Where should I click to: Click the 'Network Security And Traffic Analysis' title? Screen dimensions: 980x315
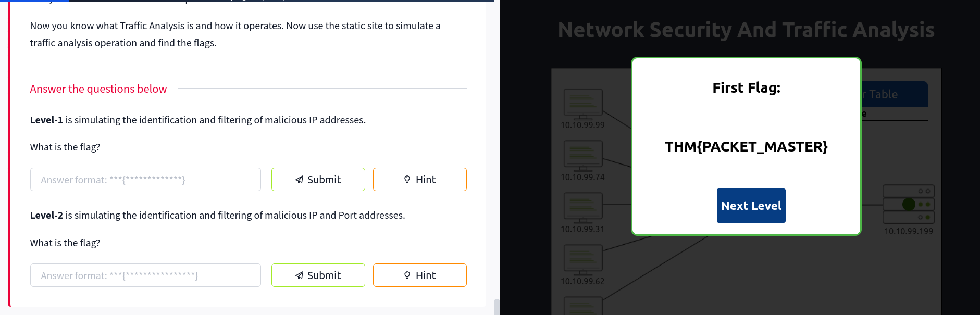click(x=746, y=30)
